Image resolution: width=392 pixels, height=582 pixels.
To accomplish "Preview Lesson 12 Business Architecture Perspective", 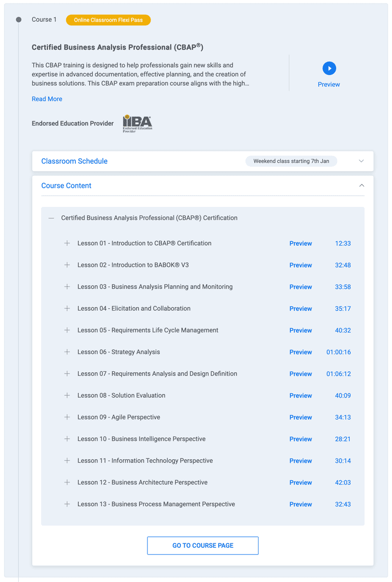I will [300, 482].
